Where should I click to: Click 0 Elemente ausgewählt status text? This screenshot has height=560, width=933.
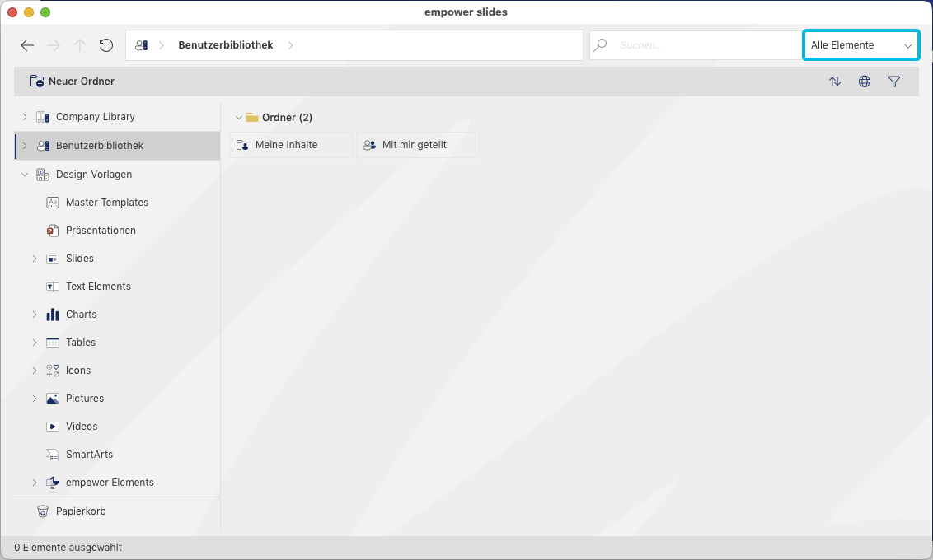[68, 548]
